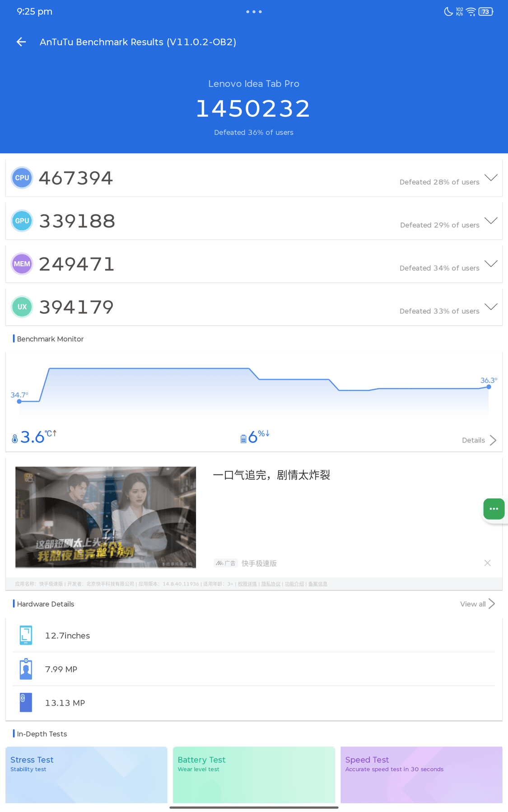Select the 12.7inches hardware row
Image resolution: width=508 pixels, height=812 pixels.
click(254, 635)
